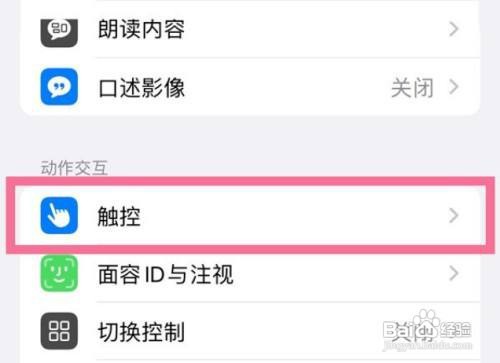Viewport: 500px width, 363px height.
Task: Click the 面容 ID与注视 text label
Action: (x=165, y=274)
